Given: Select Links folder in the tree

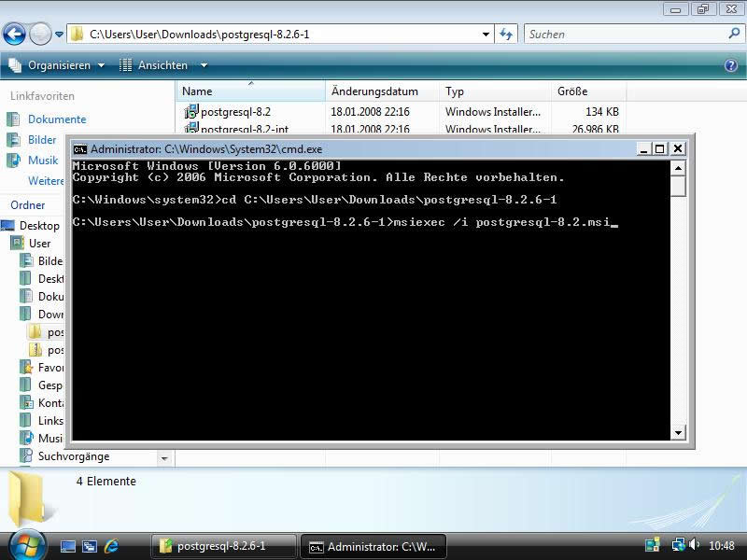Looking at the screenshot, I should 50,421.
